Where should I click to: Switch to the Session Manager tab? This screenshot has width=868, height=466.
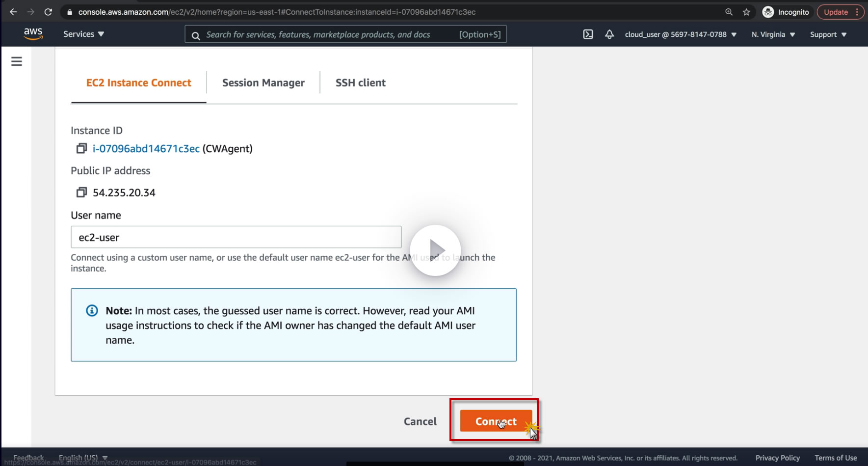263,83
